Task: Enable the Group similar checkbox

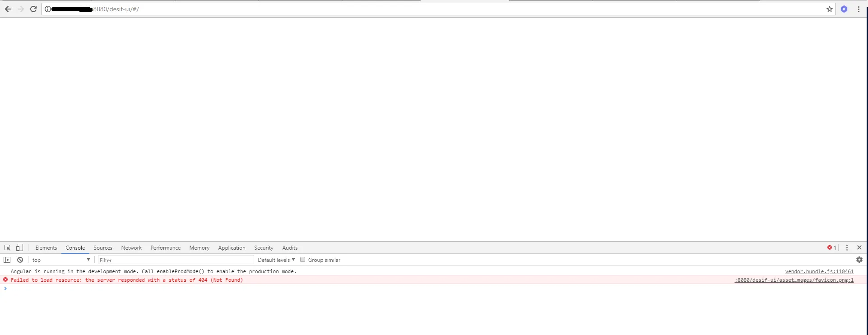Action: click(303, 260)
